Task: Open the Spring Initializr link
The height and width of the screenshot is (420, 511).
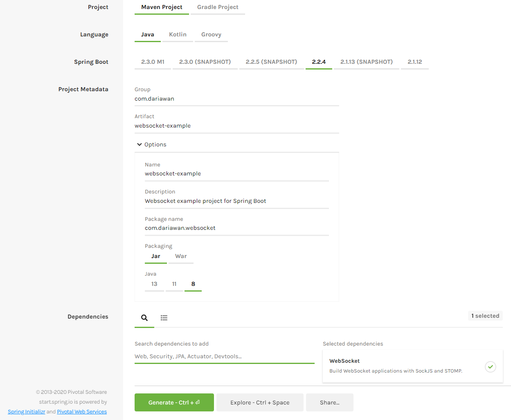Action: pyautogui.click(x=26, y=411)
